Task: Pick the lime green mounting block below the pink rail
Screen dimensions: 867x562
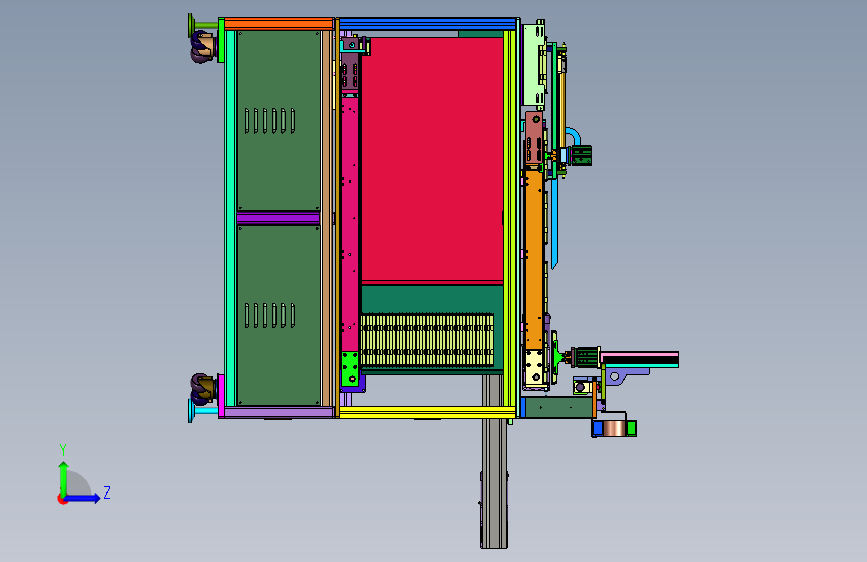Action: (350, 369)
